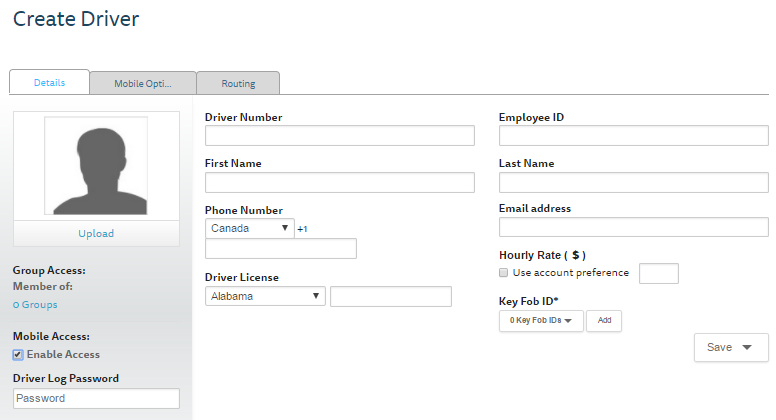Click the Hourly Rate amount box
The width and height of the screenshot is (776, 420).
(x=658, y=273)
